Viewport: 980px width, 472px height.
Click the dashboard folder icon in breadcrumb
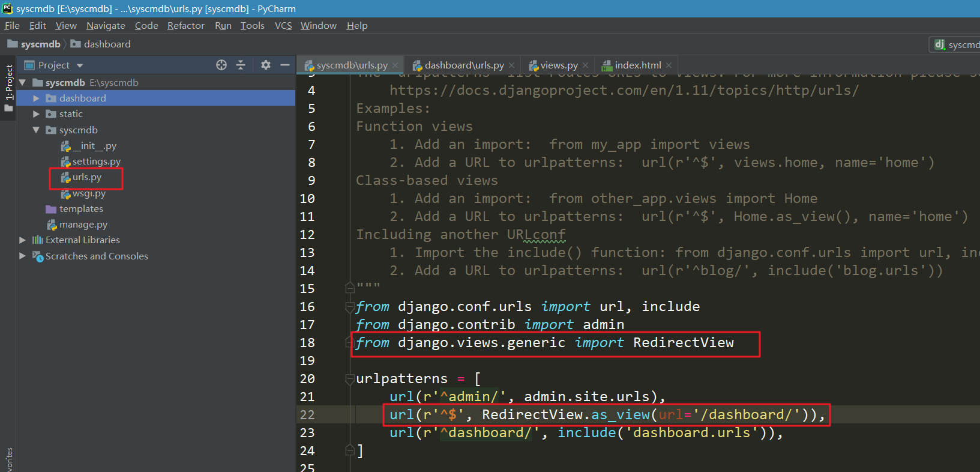(76, 44)
